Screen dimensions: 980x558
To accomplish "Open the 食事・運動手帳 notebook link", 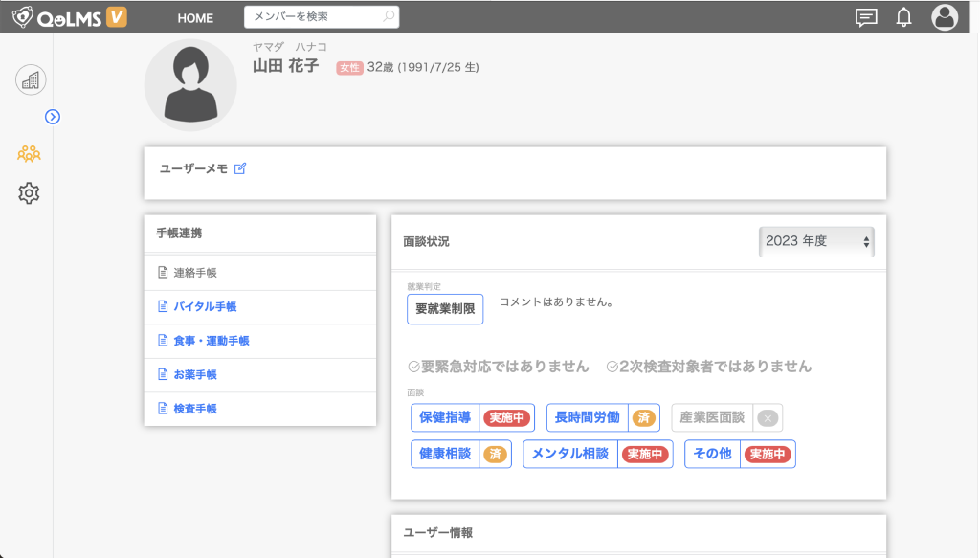I will 211,341.
